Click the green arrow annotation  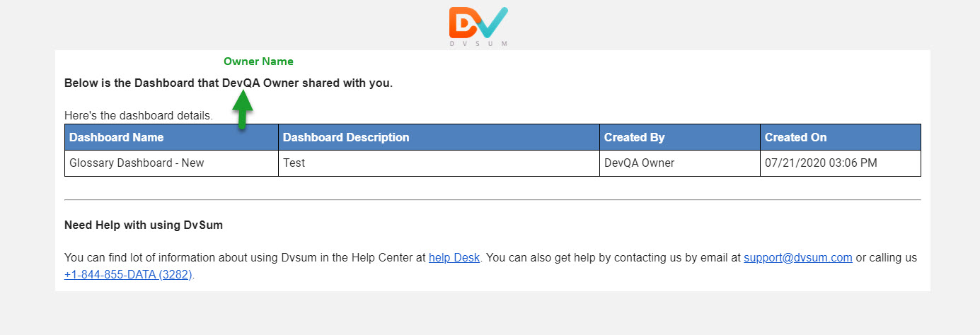point(242,110)
